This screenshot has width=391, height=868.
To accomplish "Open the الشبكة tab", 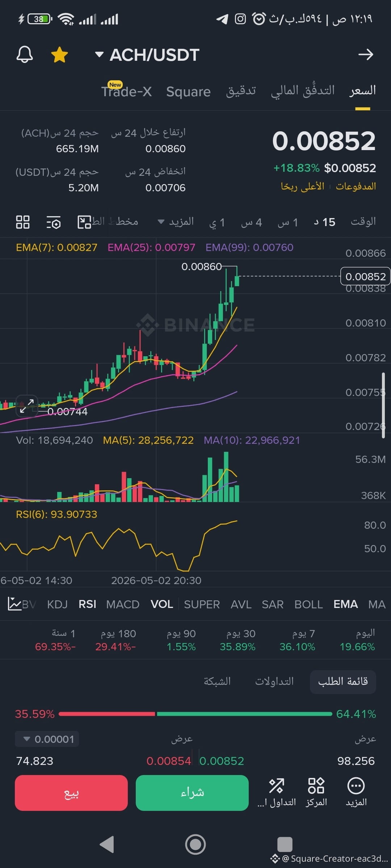I will pos(217,682).
